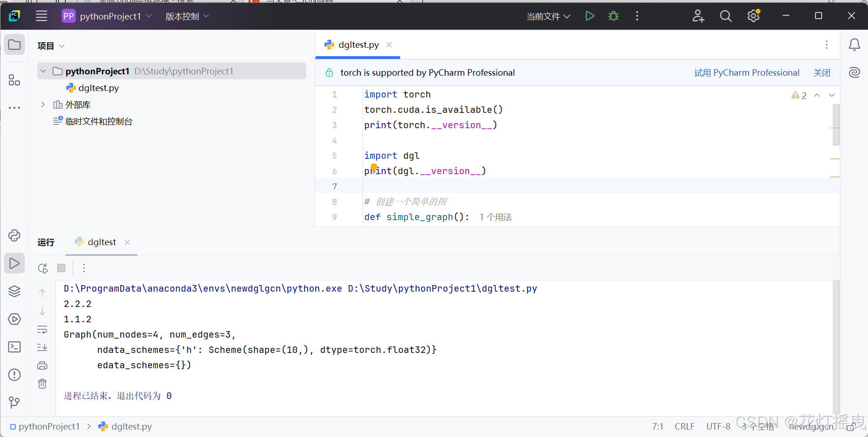Toggle the Project tool window folder icon

pos(14,45)
